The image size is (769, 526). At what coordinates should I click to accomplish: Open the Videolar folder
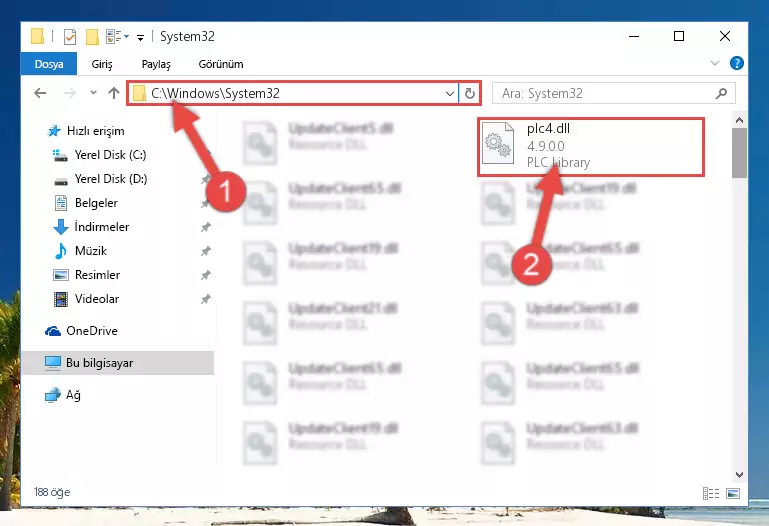(97, 299)
